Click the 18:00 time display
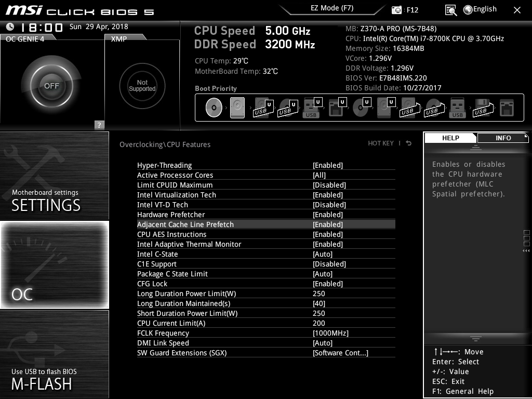The width and height of the screenshot is (532, 399). [42, 27]
